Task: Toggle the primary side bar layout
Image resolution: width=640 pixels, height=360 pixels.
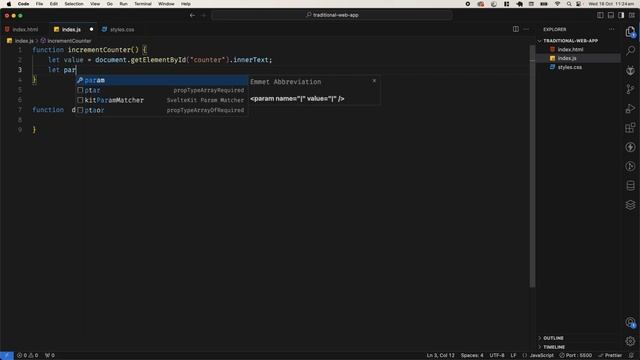Action: 600,15
